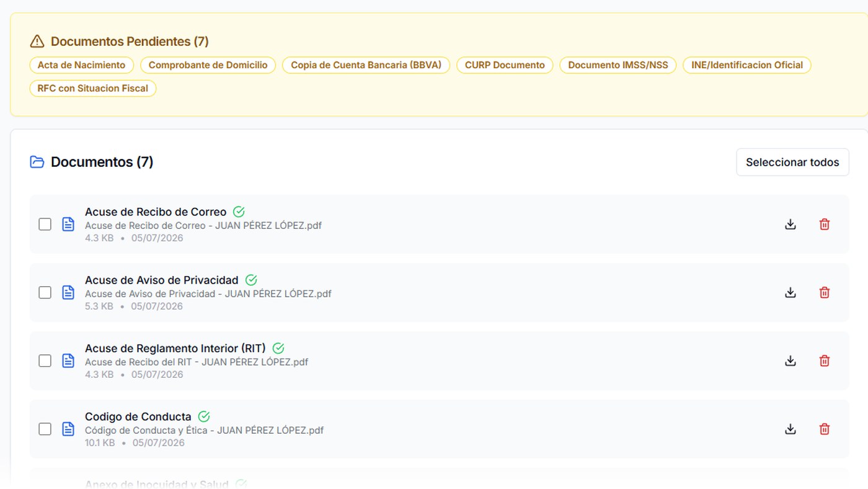The image size is (868, 489).
Task: Delete Codigo de Conducta document
Action: pos(825,429)
